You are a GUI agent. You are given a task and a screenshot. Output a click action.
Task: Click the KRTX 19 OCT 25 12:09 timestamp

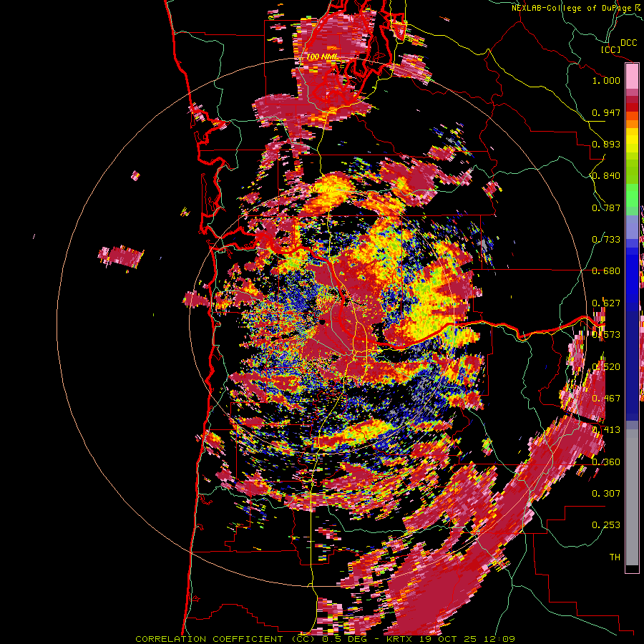point(451,639)
